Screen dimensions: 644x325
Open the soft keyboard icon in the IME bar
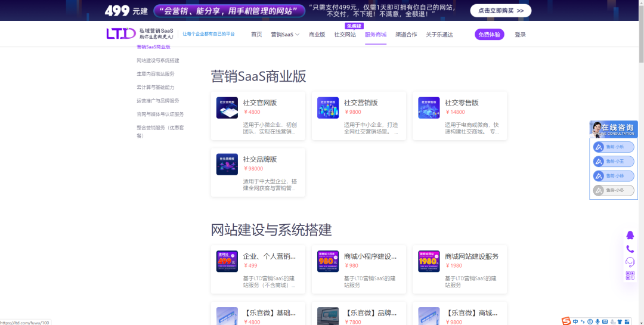pos(605,321)
